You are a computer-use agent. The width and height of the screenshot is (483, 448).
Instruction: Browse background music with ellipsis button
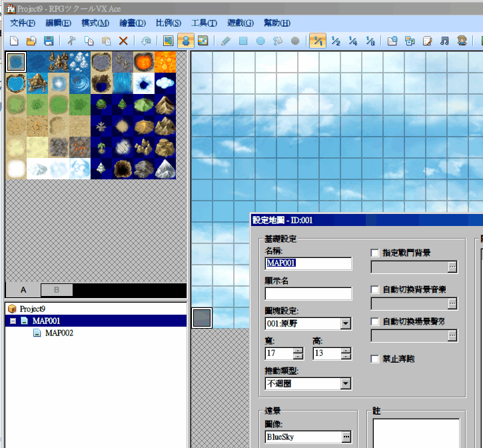click(452, 304)
